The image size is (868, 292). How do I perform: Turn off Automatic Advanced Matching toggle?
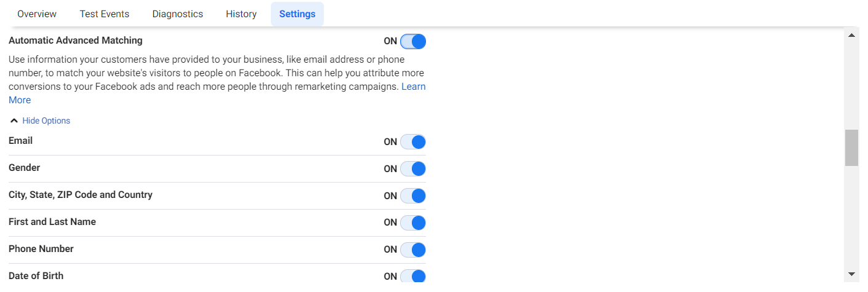pyautogui.click(x=413, y=41)
